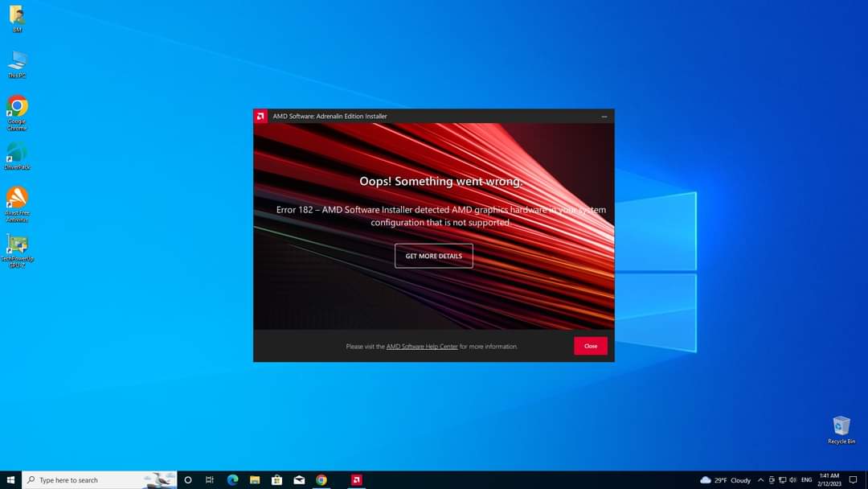This screenshot has height=489, width=868.
Task: Open the AMD Software Help Center link
Action: (422, 347)
